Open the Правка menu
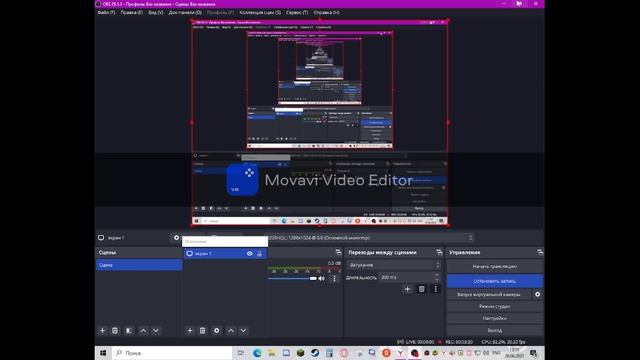Screen dimensions: 640x360 point(131,13)
